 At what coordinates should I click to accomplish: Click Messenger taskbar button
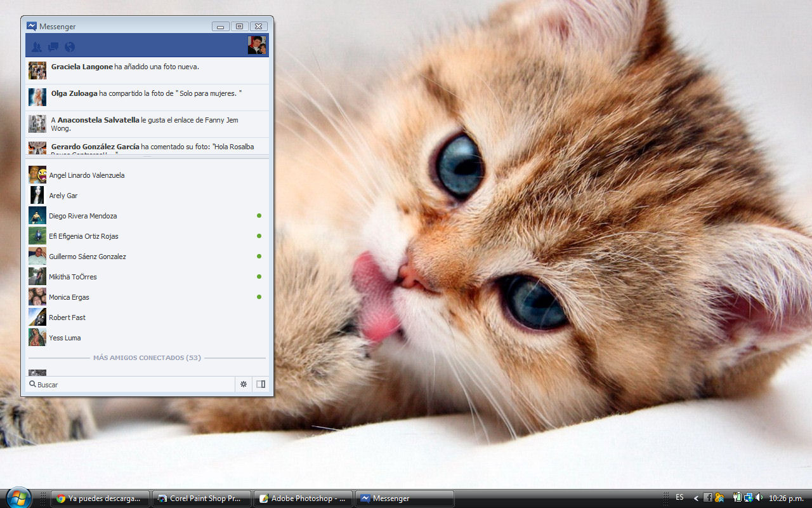point(405,498)
